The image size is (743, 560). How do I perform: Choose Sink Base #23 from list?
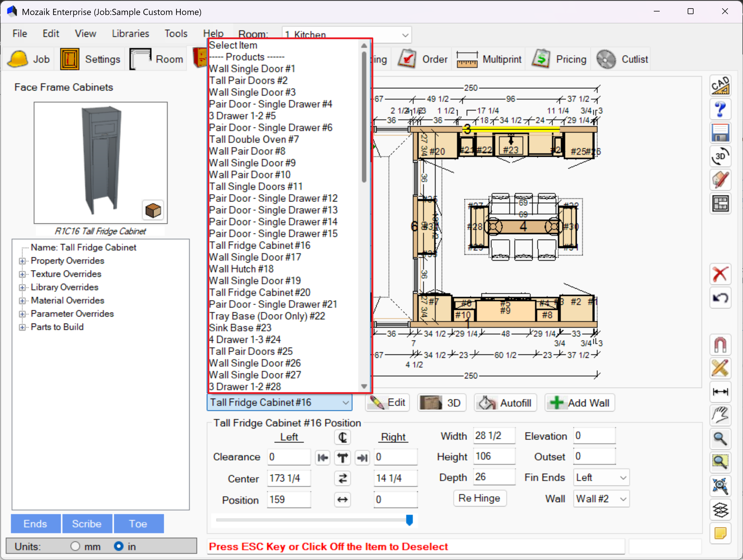pyautogui.click(x=240, y=327)
